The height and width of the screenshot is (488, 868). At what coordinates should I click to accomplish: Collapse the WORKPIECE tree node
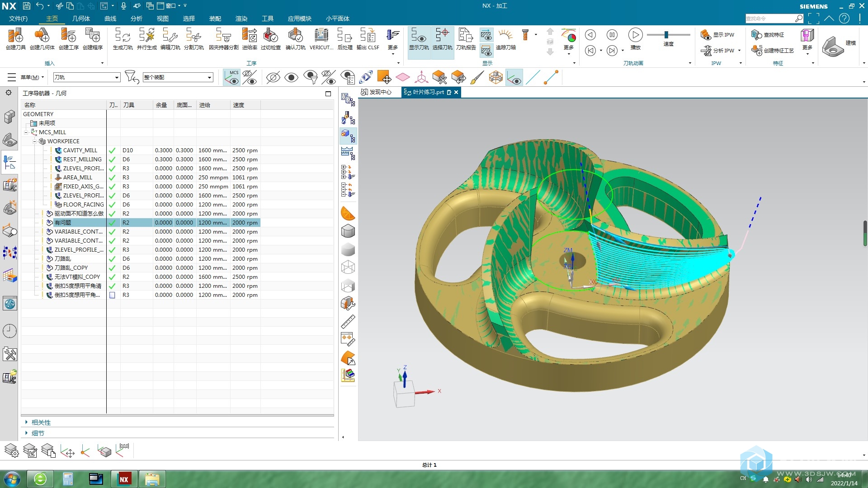(x=34, y=141)
